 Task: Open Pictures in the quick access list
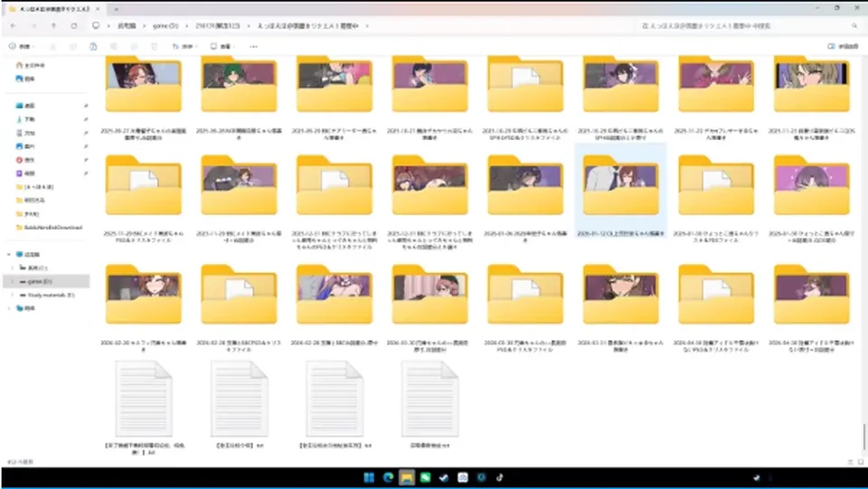(25, 146)
